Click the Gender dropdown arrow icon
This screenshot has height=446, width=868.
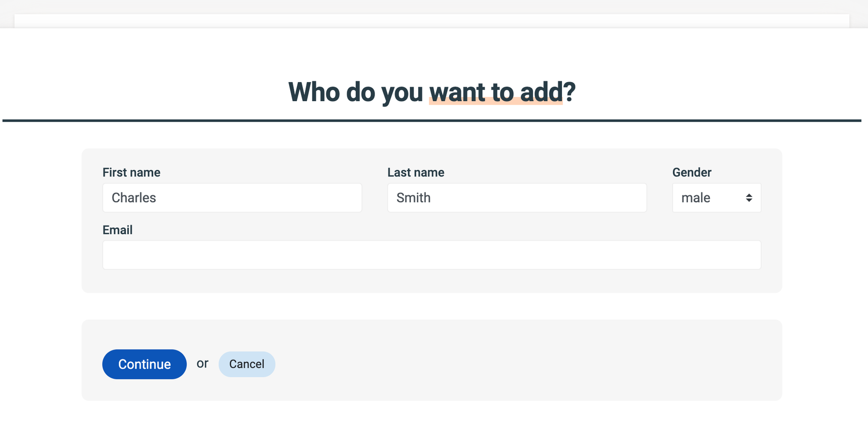(x=749, y=198)
